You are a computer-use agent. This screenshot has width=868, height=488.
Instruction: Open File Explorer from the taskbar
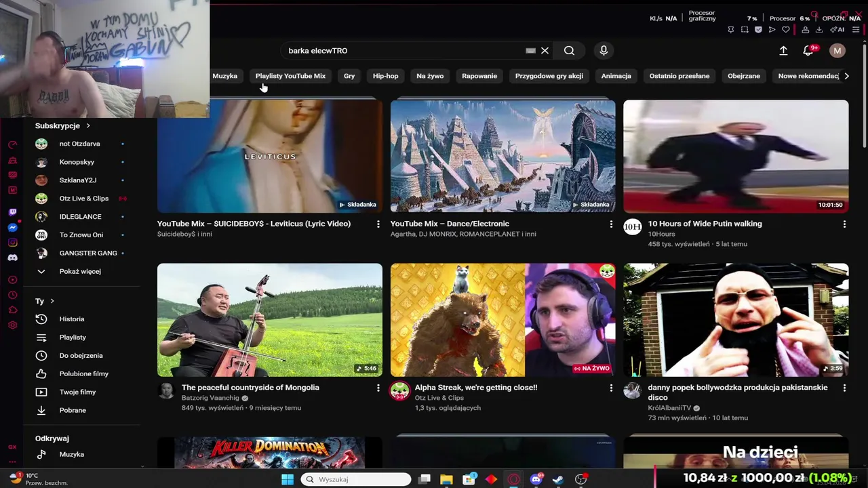click(446, 479)
